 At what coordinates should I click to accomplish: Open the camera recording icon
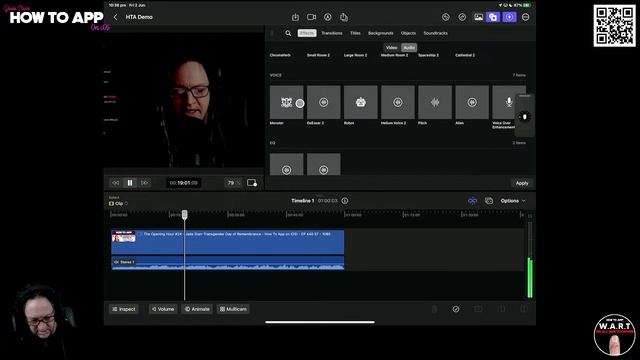[x=311, y=17]
